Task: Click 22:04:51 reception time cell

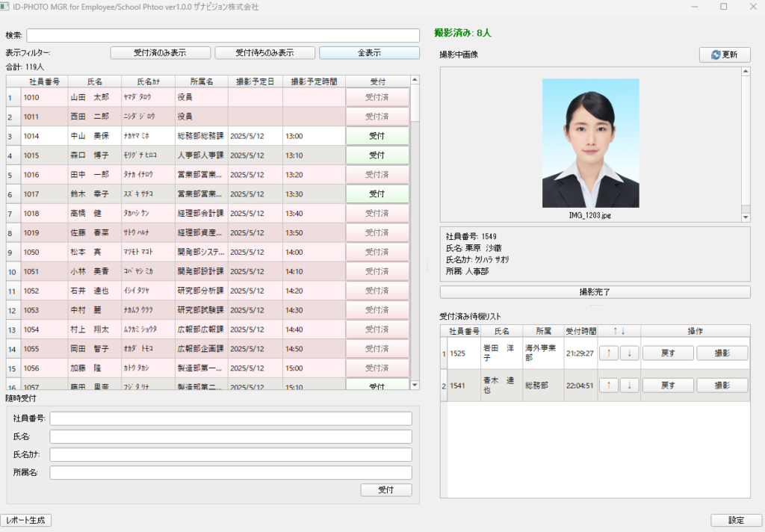Action: [x=580, y=386]
